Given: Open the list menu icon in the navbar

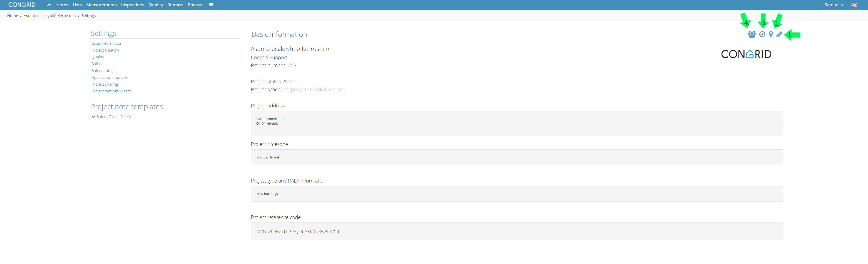Looking at the screenshot, I should (x=211, y=5).
